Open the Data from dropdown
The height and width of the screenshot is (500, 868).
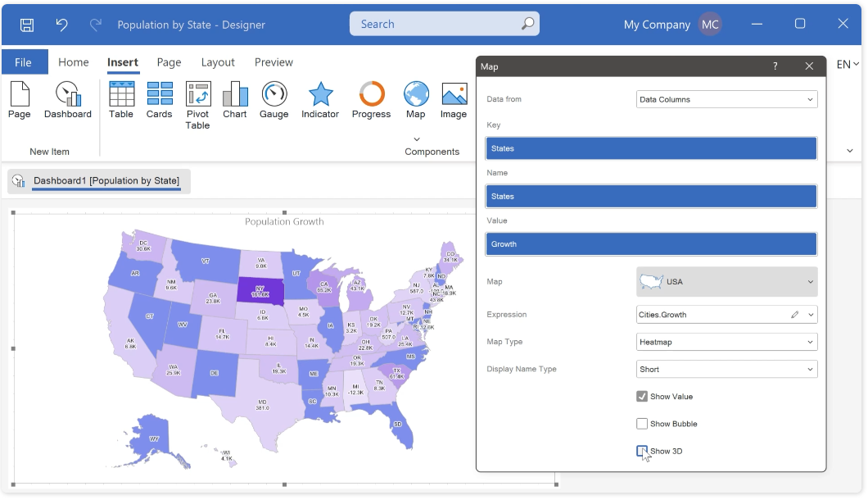(726, 100)
